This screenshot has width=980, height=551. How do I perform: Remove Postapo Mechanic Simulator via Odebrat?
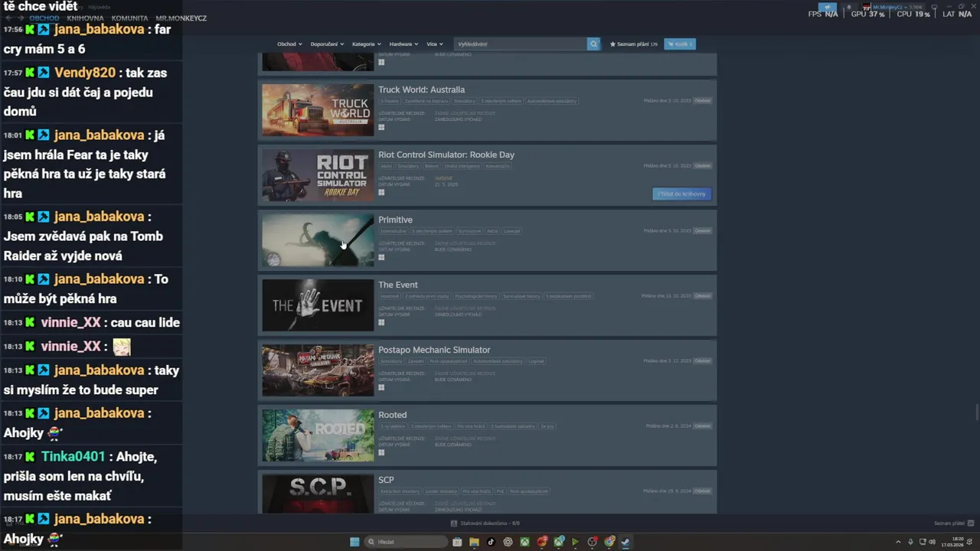click(702, 360)
